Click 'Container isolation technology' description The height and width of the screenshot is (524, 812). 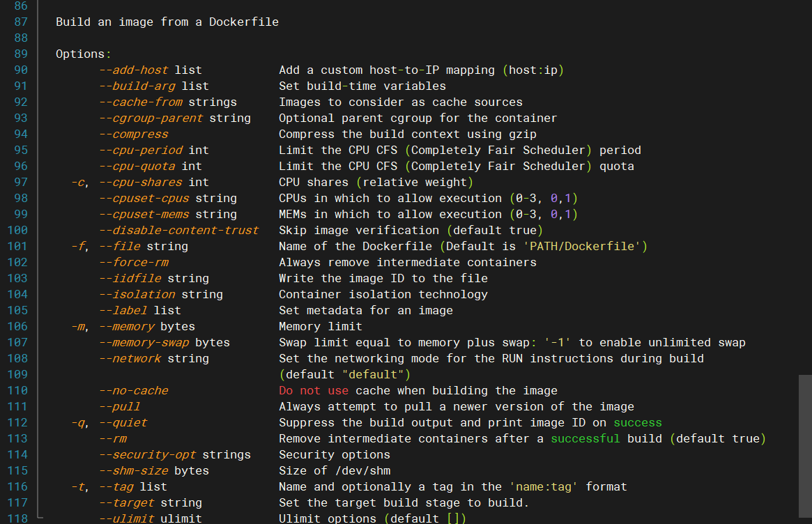pyautogui.click(x=383, y=295)
